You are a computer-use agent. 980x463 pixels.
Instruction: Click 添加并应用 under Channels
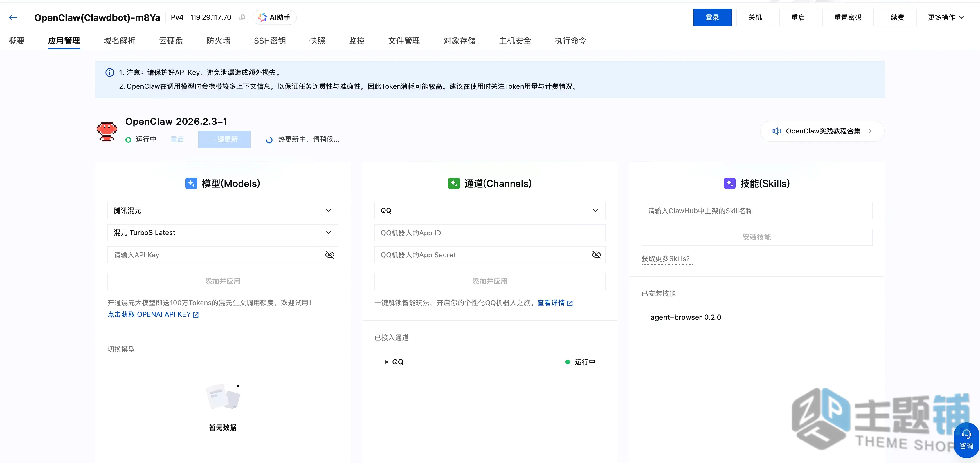click(490, 281)
